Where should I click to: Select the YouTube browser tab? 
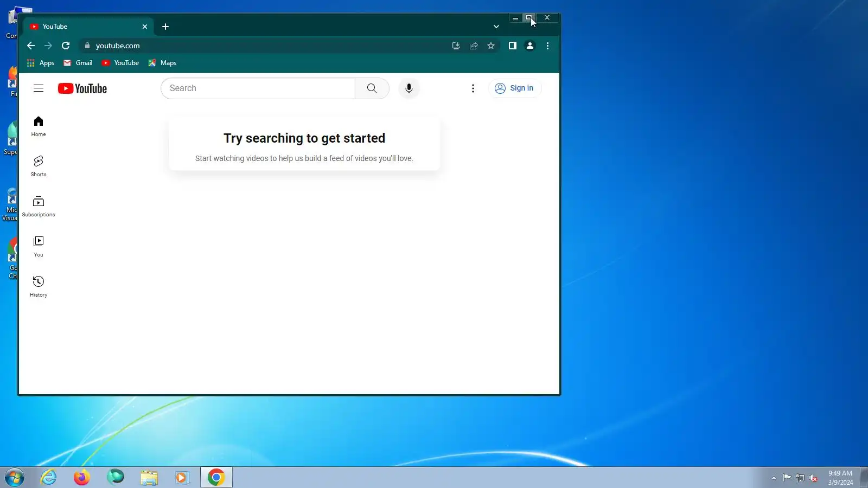tap(88, 27)
